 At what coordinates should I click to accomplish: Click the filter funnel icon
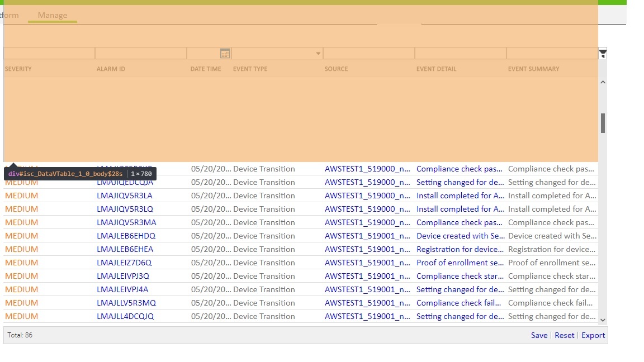(603, 54)
